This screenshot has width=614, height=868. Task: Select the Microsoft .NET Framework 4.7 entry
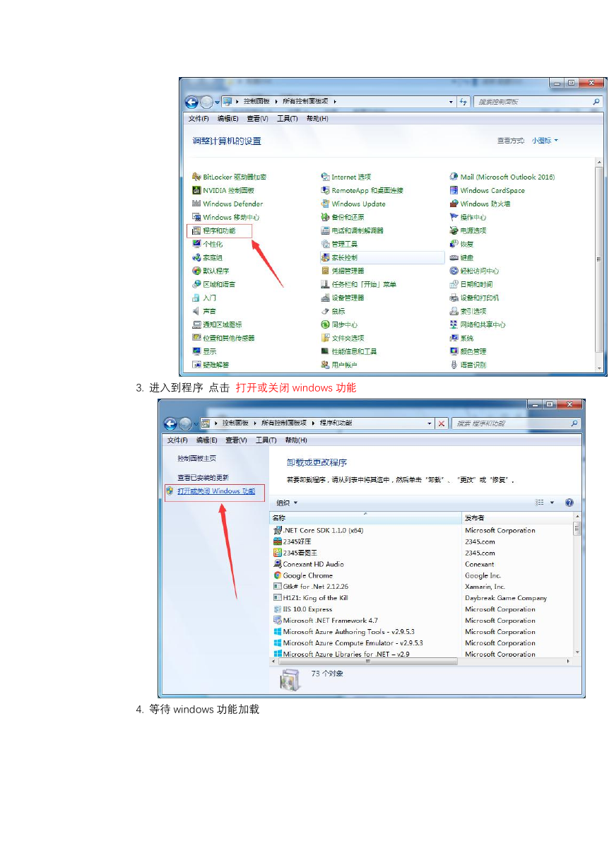422,621
